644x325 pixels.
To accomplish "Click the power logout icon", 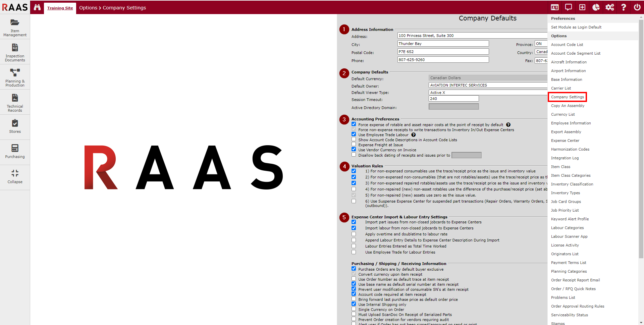I will point(637,7).
